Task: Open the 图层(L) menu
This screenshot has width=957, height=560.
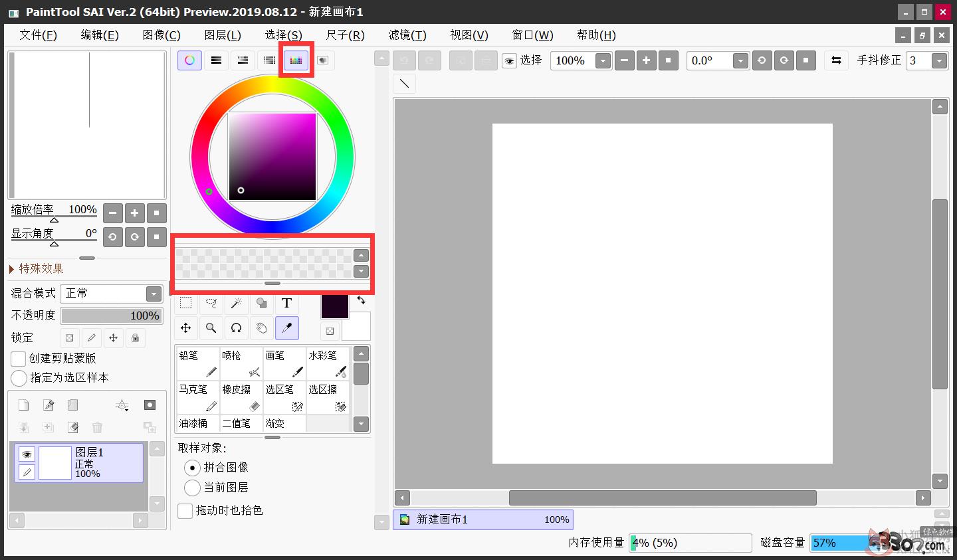Action: (x=223, y=35)
